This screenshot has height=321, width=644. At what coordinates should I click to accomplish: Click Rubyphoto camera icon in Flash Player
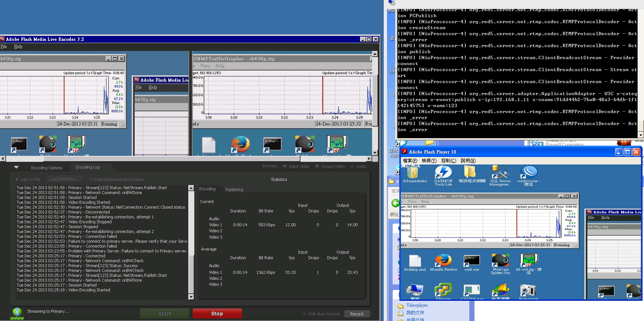click(x=528, y=290)
